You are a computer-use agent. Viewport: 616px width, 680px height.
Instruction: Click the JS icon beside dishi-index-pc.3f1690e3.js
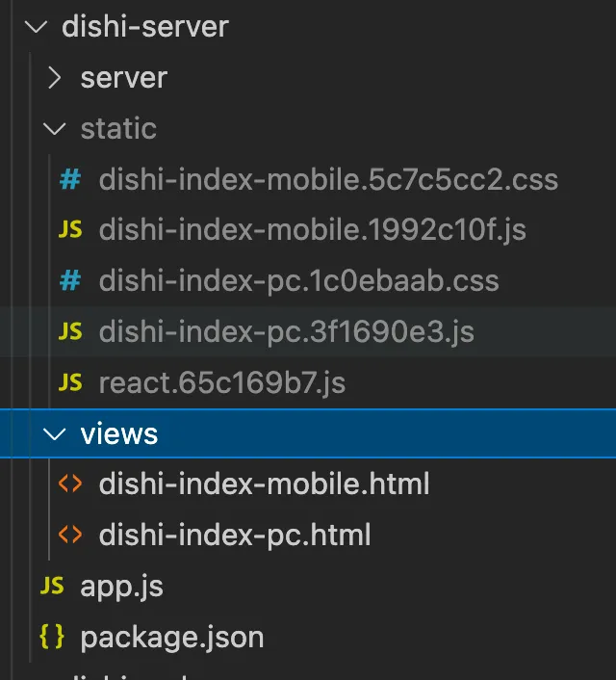pyautogui.click(x=70, y=332)
